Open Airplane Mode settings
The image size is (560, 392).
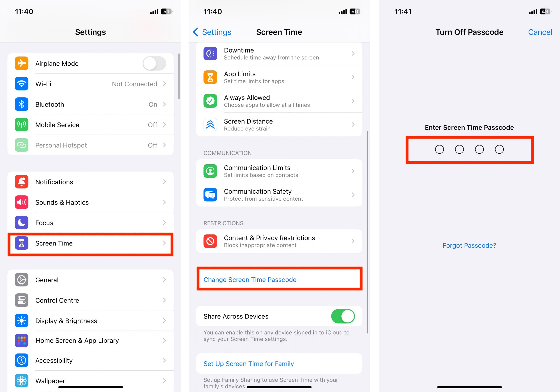pyautogui.click(x=91, y=63)
